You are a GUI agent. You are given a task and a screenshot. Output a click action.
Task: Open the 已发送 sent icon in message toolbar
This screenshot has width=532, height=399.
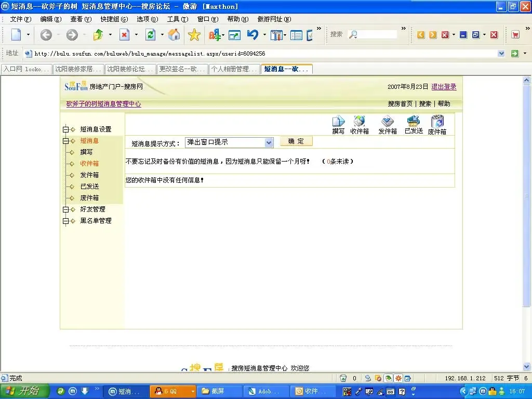[414, 125]
